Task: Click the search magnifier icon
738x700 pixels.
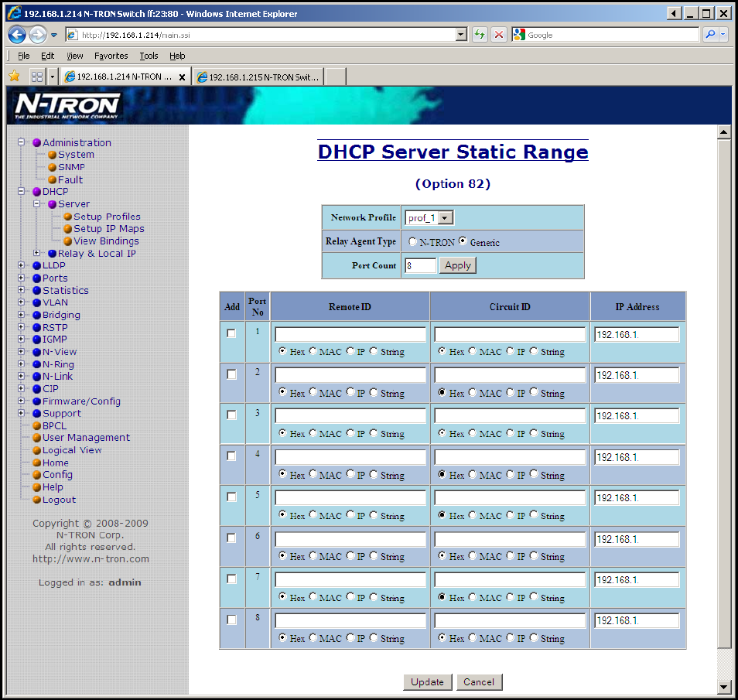Action: tap(710, 35)
